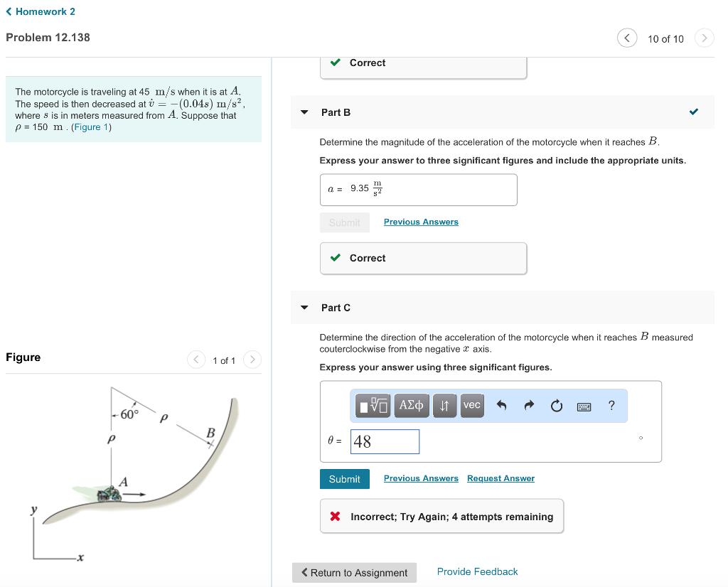Collapse the Part C section
This screenshot has width=728, height=587.
point(304,307)
